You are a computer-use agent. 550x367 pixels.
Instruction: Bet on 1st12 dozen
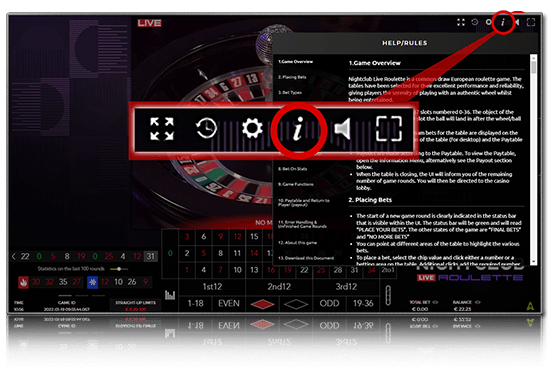tap(212, 287)
